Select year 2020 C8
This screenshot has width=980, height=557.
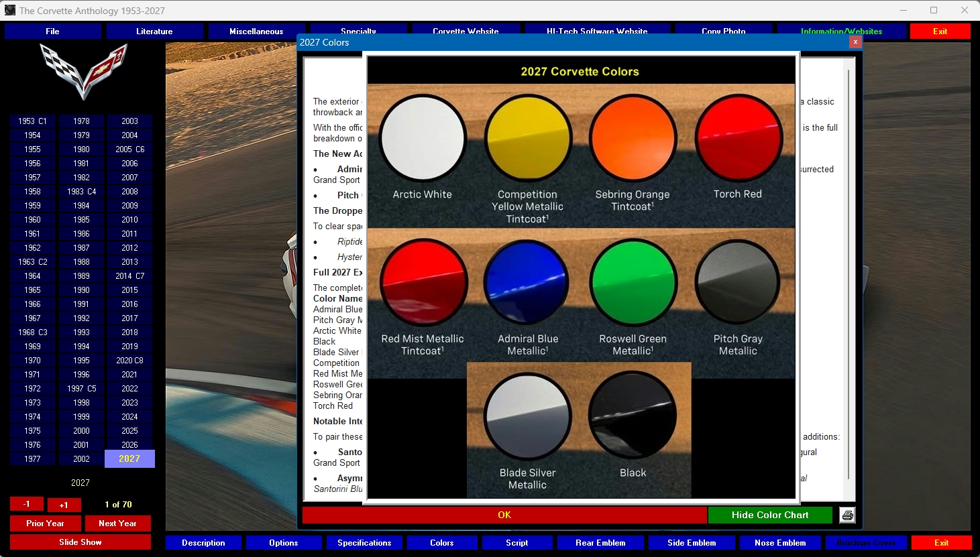[129, 361]
